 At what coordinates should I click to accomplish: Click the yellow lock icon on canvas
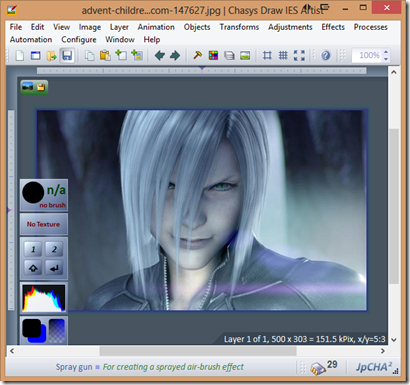pyautogui.click(x=41, y=88)
